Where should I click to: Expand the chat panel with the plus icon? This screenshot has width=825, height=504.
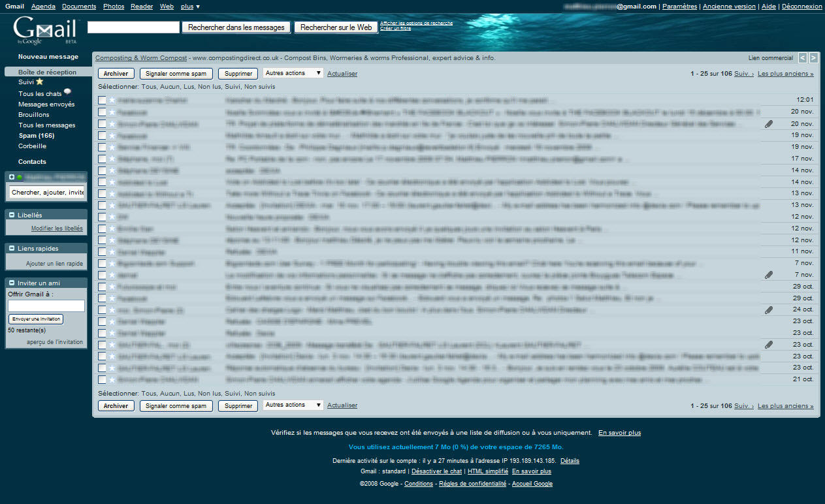tap(12, 177)
